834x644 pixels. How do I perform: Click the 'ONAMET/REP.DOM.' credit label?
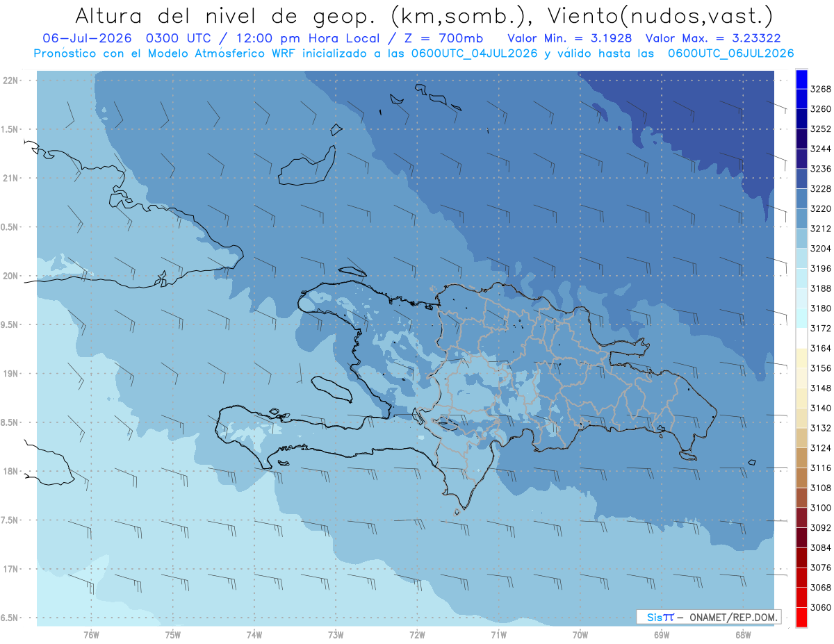(733, 617)
